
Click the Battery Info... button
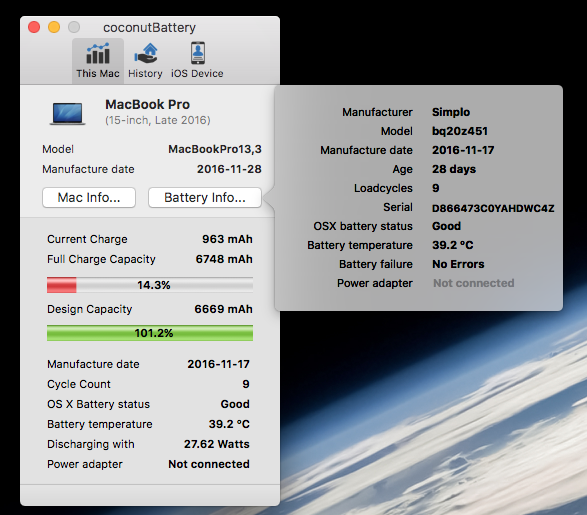tap(205, 197)
